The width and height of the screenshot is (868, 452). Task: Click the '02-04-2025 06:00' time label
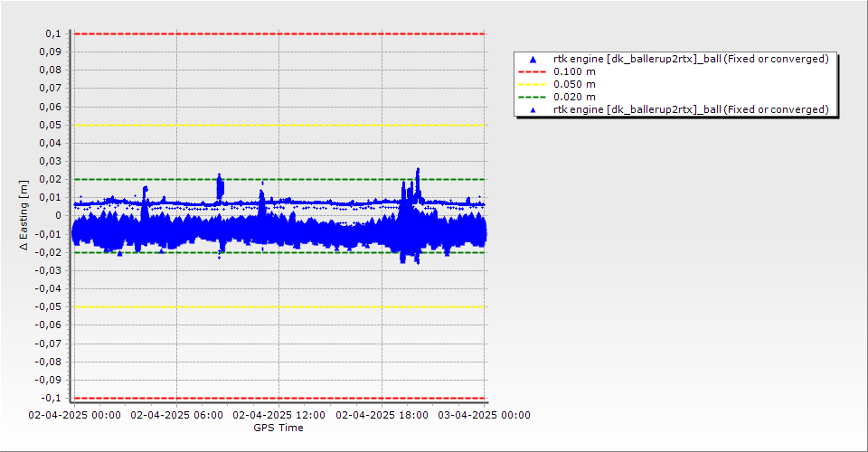point(176,415)
